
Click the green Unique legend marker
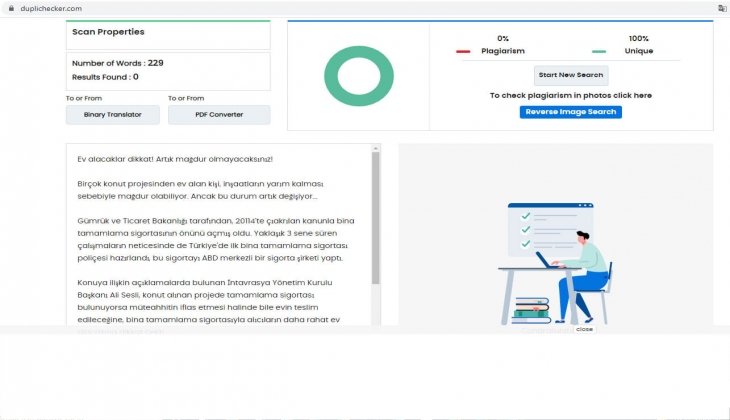pos(599,51)
